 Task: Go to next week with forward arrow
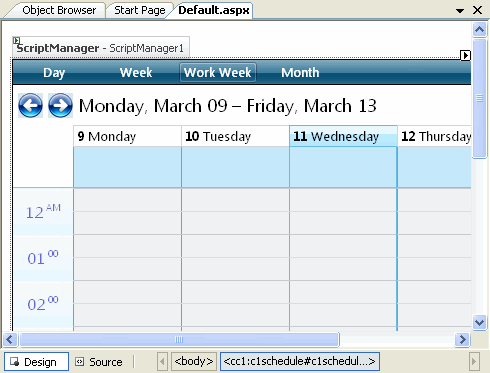pyautogui.click(x=60, y=106)
